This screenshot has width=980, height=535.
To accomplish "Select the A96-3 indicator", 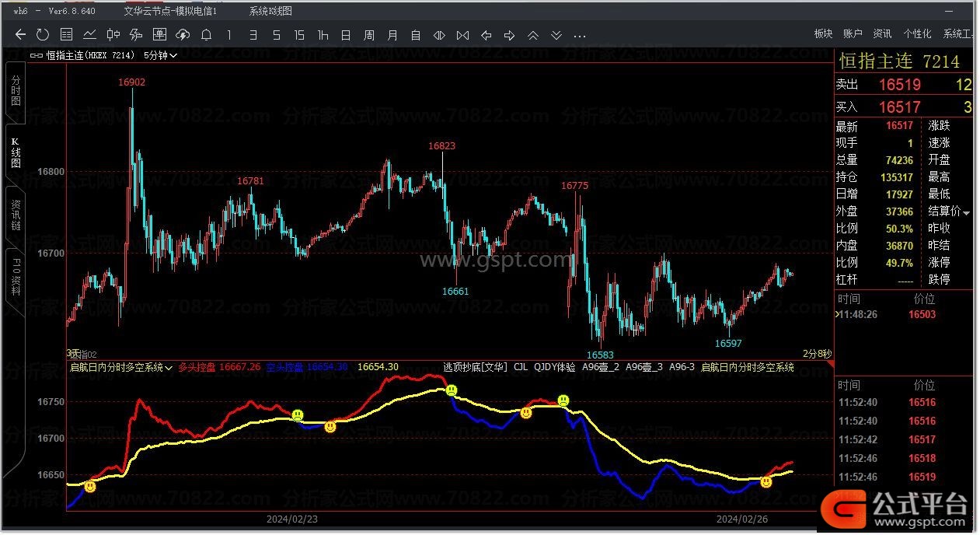I will (x=682, y=367).
